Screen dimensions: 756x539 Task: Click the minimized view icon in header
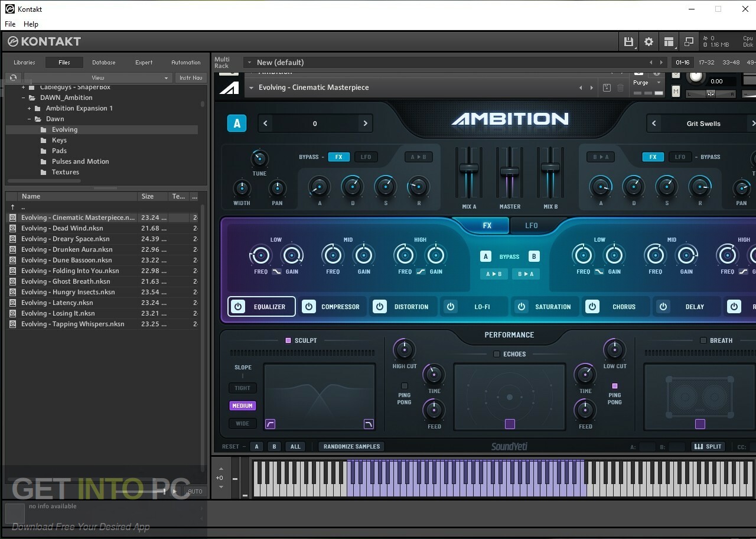click(689, 41)
